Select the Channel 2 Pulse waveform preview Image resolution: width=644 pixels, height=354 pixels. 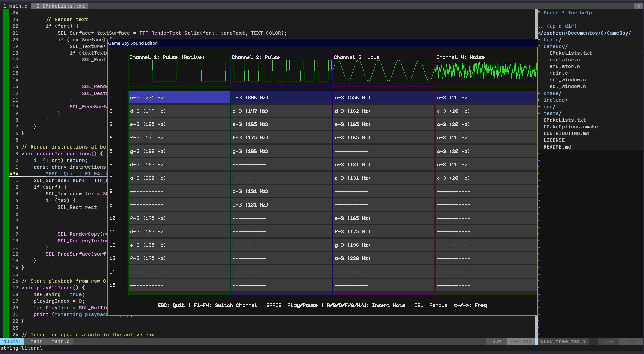pos(281,70)
